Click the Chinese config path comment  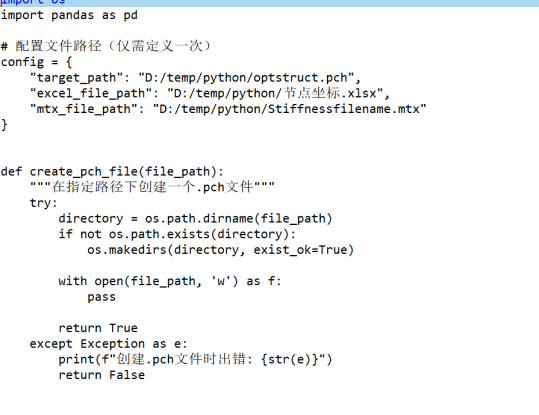coord(106,46)
